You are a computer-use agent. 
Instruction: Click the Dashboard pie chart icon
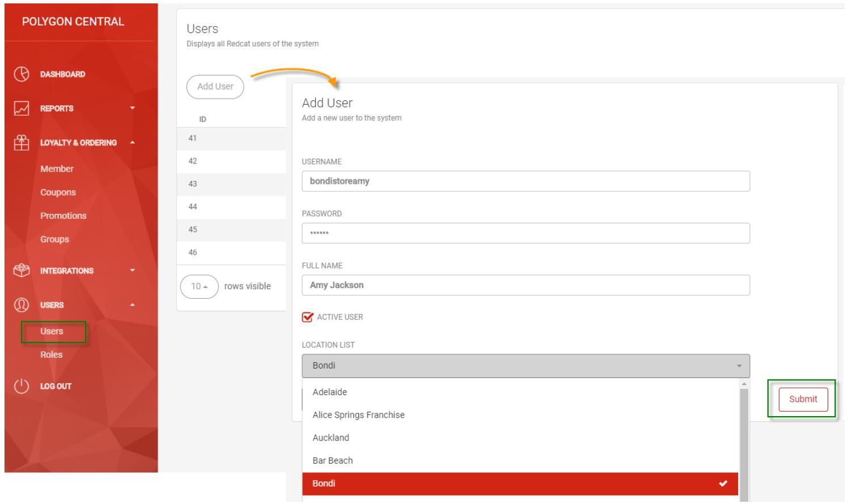[22, 74]
